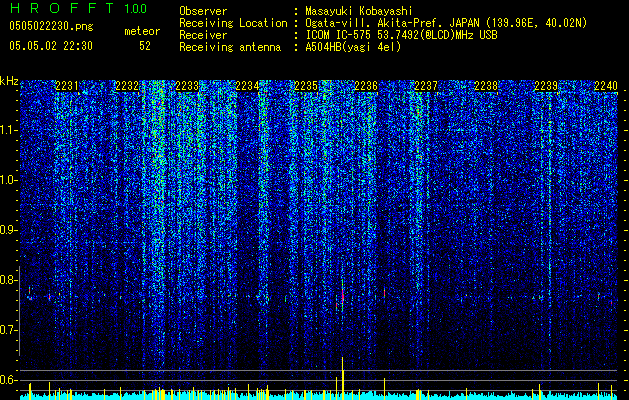Click observer name Masayuki Kobayashi
This screenshot has height=400, width=629.
[x=359, y=11]
